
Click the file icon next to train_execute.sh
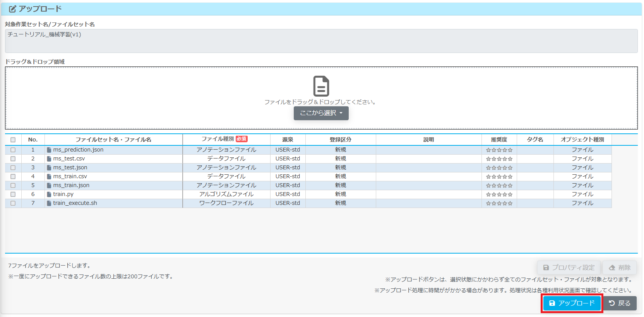(49, 203)
